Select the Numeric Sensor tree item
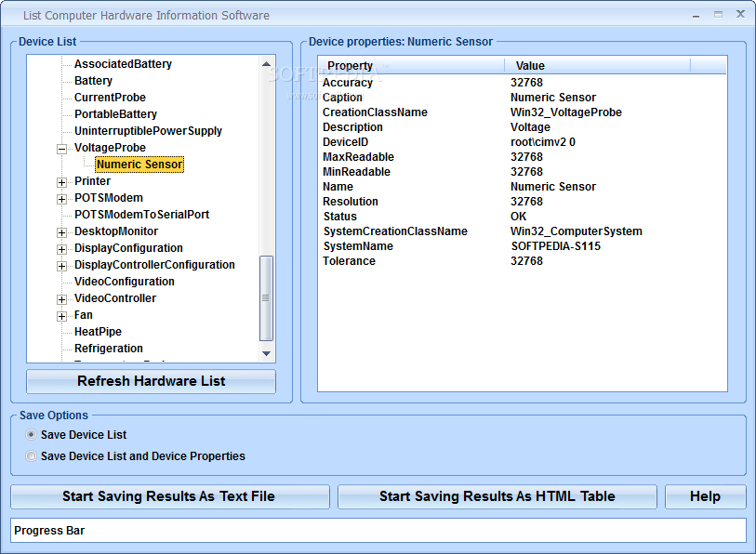This screenshot has width=756, height=554. tap(139, 165)
